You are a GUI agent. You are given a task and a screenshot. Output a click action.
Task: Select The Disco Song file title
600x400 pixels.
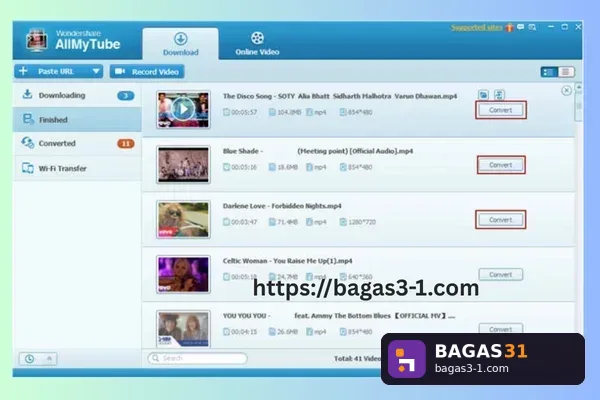pyautogui.click(x=340, y=96)
